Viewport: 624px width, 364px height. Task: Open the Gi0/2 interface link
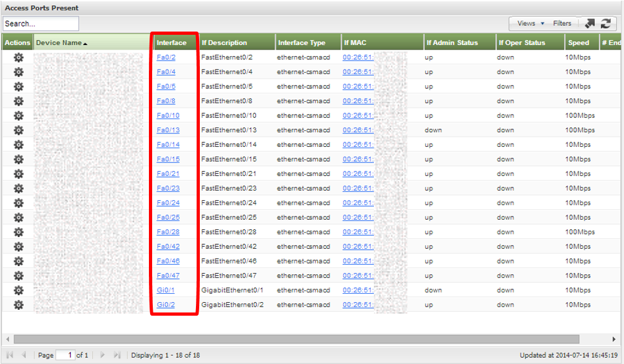point(166,305)
